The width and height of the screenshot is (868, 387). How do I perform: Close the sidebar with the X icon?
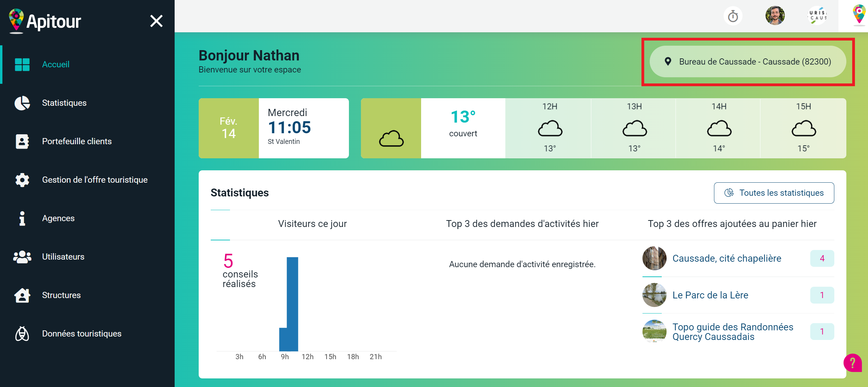tap(156, 21)
